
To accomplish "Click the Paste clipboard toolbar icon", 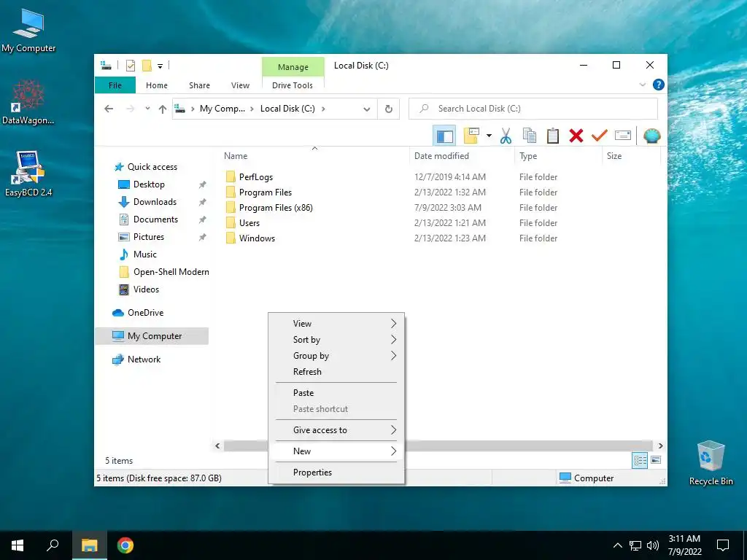I will point(553,136).
